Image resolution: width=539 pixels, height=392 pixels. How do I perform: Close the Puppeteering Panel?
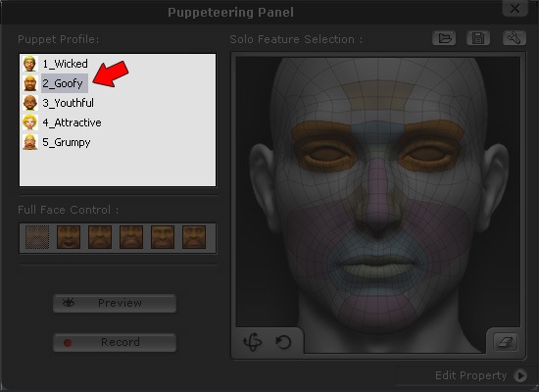pyautogui.click(x=514, y=8)
